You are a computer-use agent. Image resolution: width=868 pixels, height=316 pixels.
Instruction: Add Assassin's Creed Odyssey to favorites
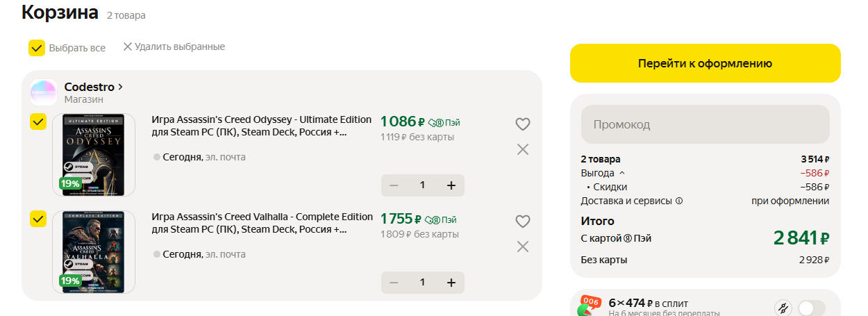(x=523, y=124)
